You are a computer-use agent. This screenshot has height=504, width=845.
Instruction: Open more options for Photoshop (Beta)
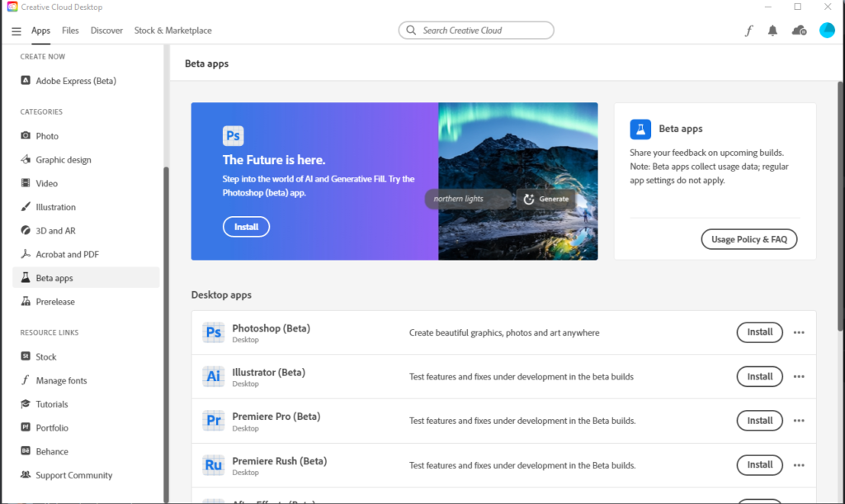(798, 332)
